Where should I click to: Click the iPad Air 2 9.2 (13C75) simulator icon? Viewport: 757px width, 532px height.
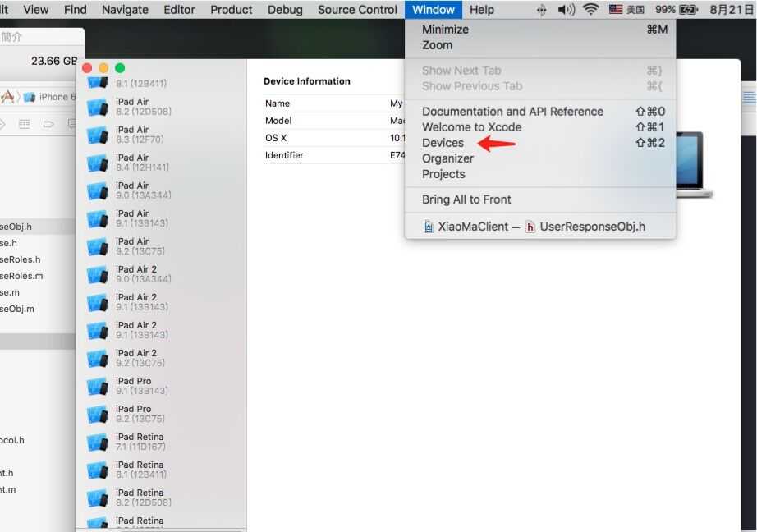point(98,359)
